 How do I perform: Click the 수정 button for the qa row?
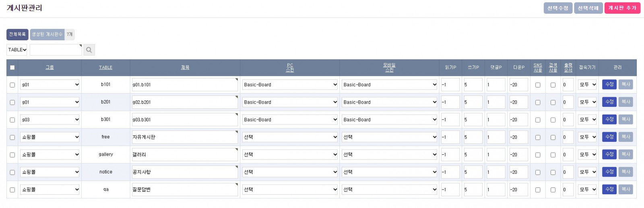pyautogui.click(x=609, y=189)
